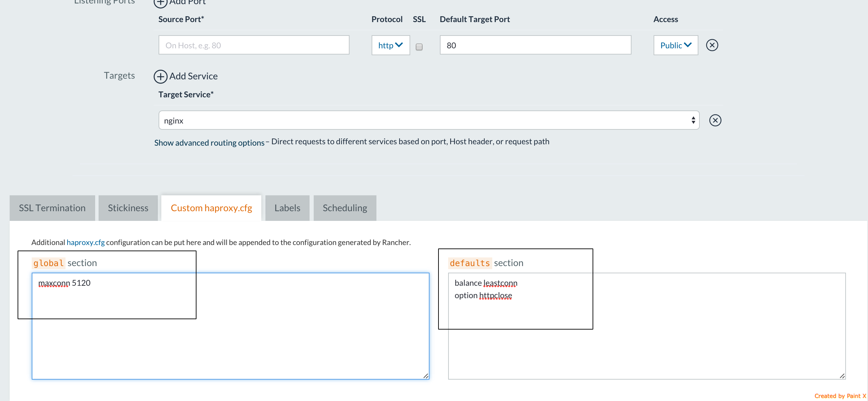Screen dimensions: 868x401
Task: Open the Public access dropdown
Action: pyautogui.click(x=675, y=45)
